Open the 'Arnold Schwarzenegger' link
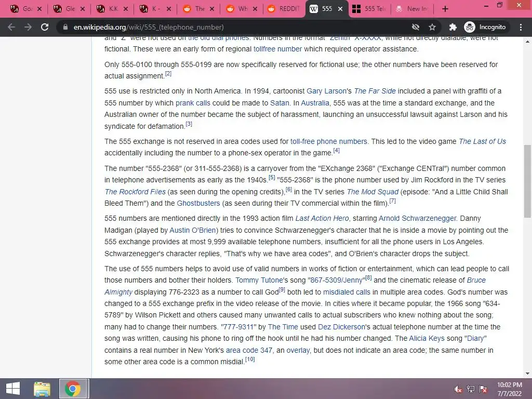The height and width of the screenshot is (399, 532). [418, 219]
